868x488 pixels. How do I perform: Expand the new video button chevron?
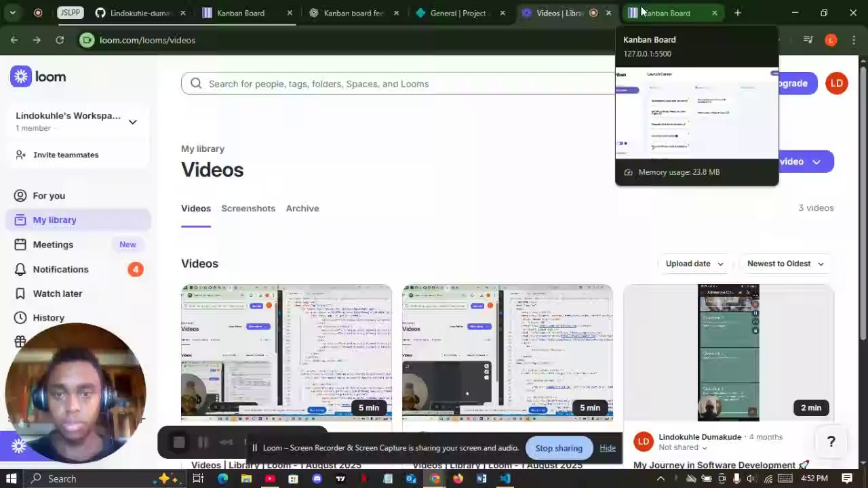816,162
